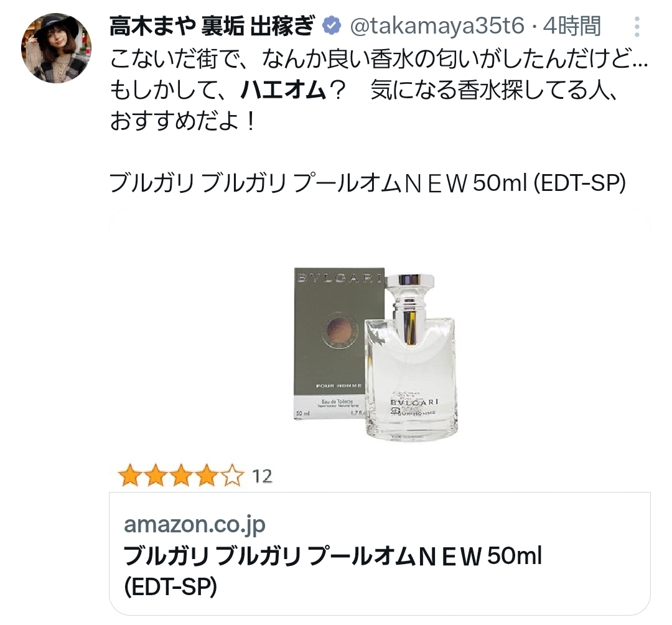The image size is (672, 625).
Task: Click the 4時間 timestamp
Action: point(572,26)
